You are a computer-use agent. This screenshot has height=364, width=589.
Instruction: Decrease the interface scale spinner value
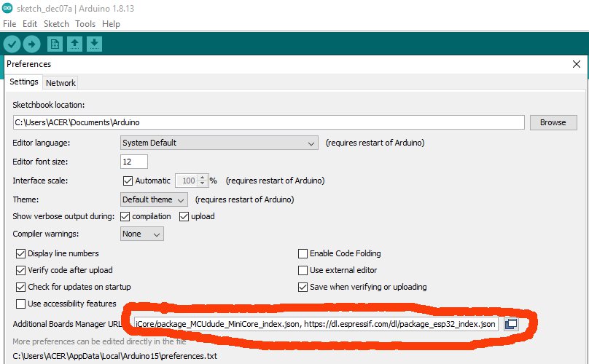tap(203, 183)
